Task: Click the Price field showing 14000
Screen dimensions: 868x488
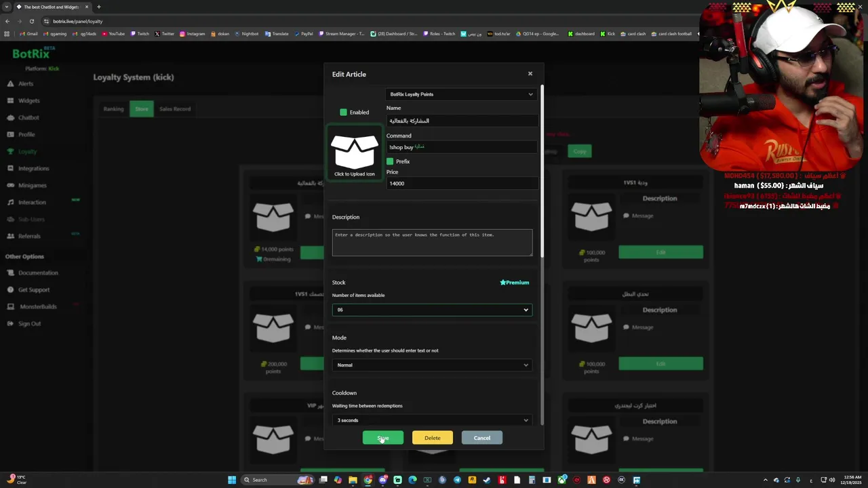Action: tap(462, 183)
